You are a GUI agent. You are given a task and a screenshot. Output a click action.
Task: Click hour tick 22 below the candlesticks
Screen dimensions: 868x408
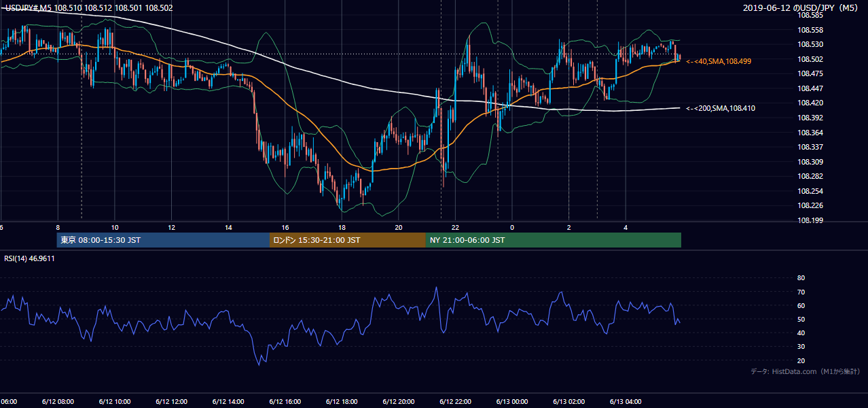tap(456, 227)
